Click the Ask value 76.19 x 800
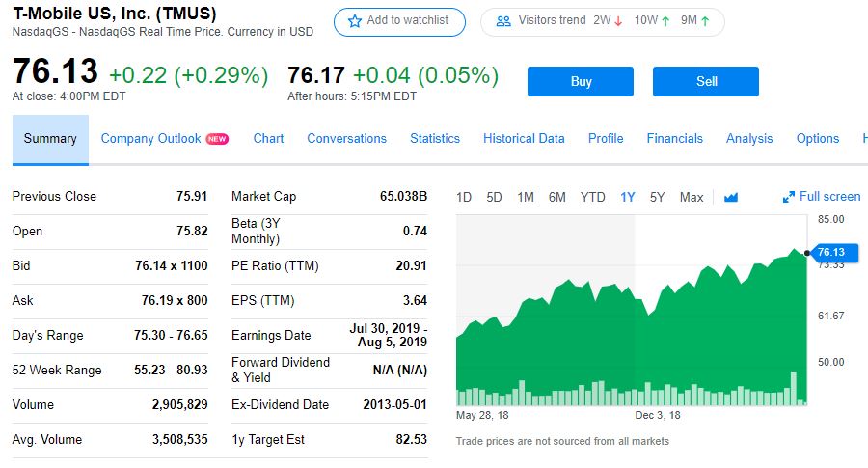 tap(175, 301)
